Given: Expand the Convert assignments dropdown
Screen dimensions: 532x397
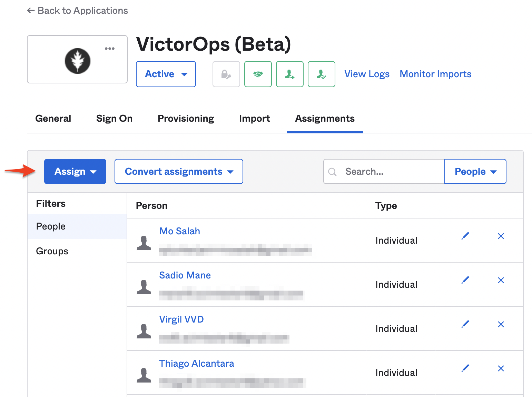Looking at the screenshot, I should click(x=178, y=171).
